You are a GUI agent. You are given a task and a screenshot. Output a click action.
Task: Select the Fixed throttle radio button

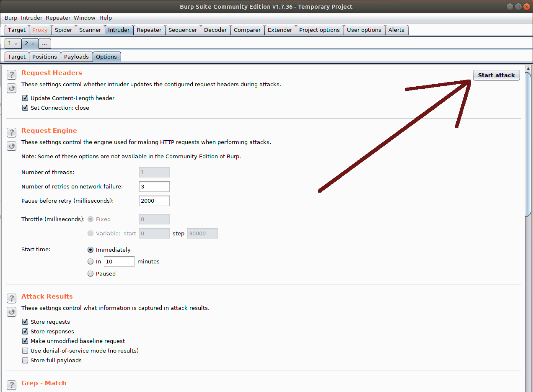pyautogui.click(x=91, y=219)
